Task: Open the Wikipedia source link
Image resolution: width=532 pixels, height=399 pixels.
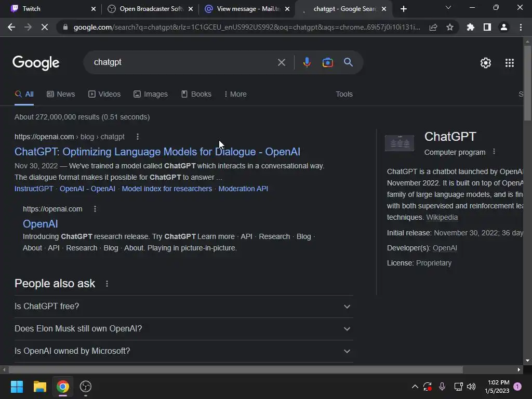Action: click(x=442, y=217)
